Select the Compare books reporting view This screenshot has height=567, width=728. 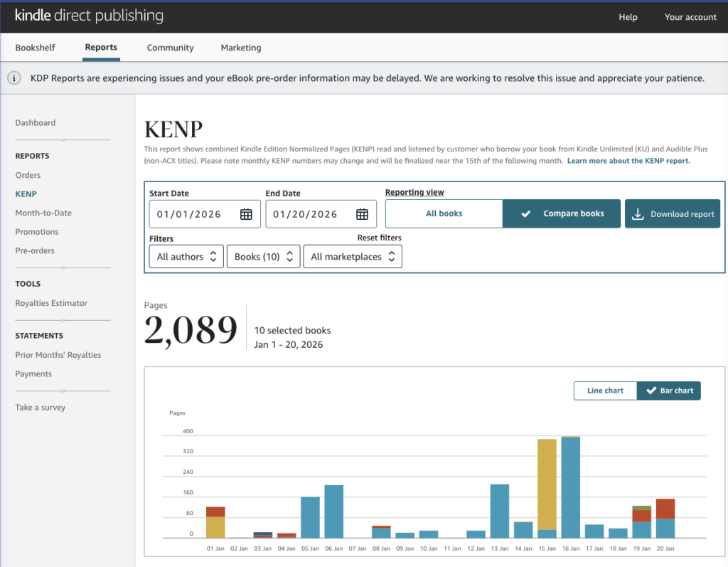pyautogui.click(x=562, y=213)
